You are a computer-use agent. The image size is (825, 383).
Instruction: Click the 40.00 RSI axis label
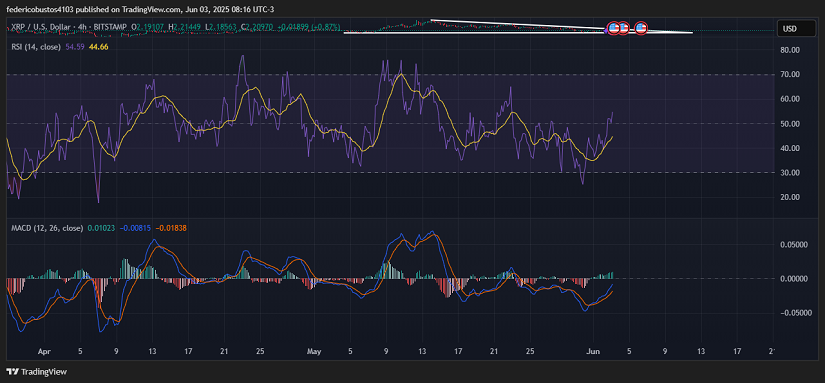[791, 148]
